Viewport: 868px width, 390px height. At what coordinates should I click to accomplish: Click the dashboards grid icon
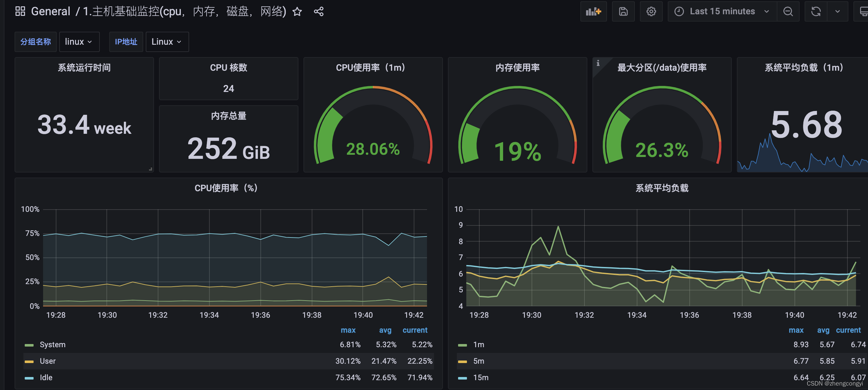pos(20,11)
